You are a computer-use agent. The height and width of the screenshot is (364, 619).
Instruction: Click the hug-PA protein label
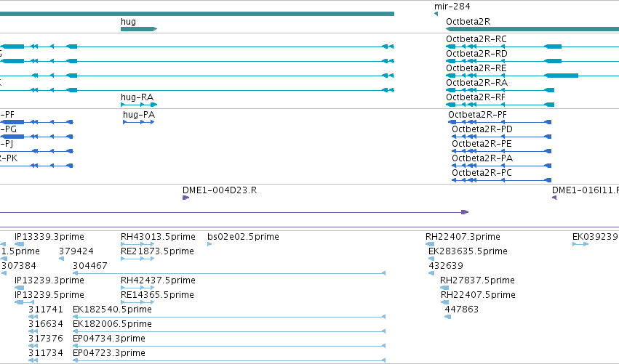click(x=139, y=115)
